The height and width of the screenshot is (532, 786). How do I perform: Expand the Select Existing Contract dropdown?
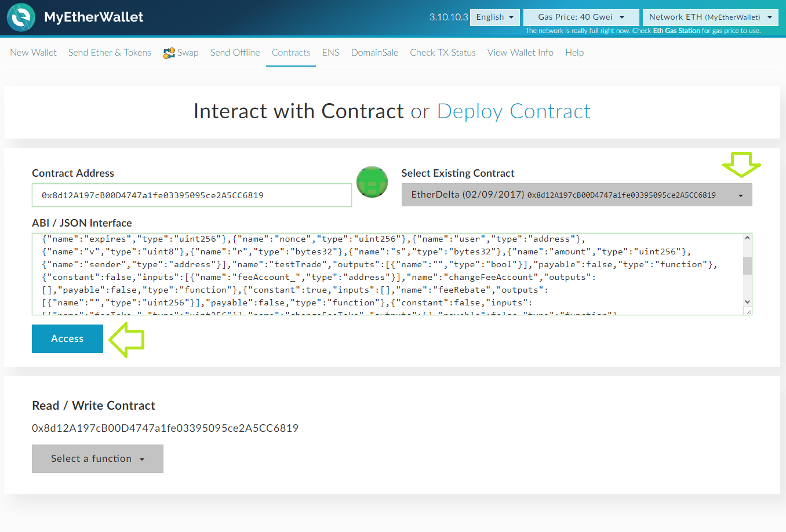[577, 195]
